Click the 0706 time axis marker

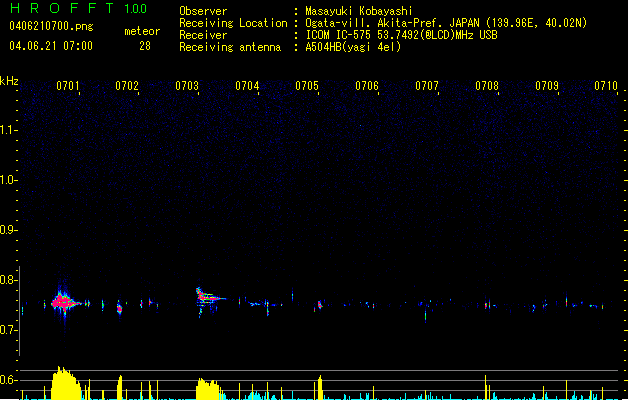pyautogui.click(x=367, y=86)
